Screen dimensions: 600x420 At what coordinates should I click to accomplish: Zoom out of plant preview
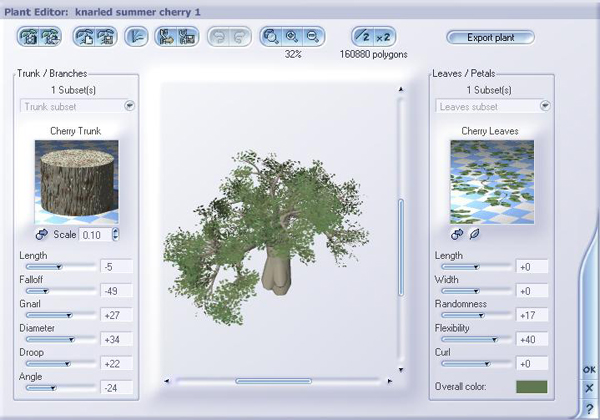313,37
